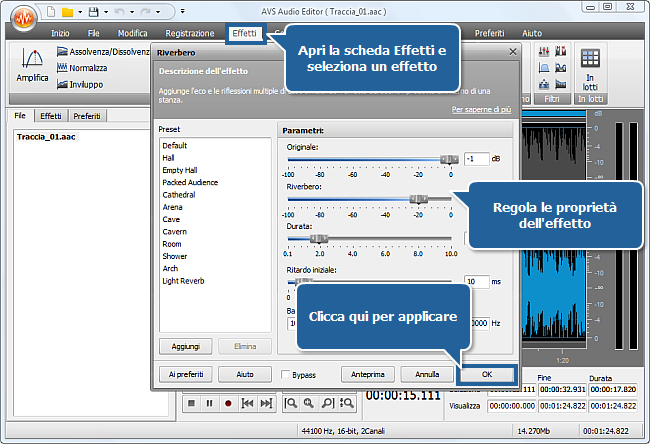The height and width of the screenshot is (444, 650).
Task: Click the vertical zoom magnifier icon
Action: pyautogui.click(x=347, y=403)
